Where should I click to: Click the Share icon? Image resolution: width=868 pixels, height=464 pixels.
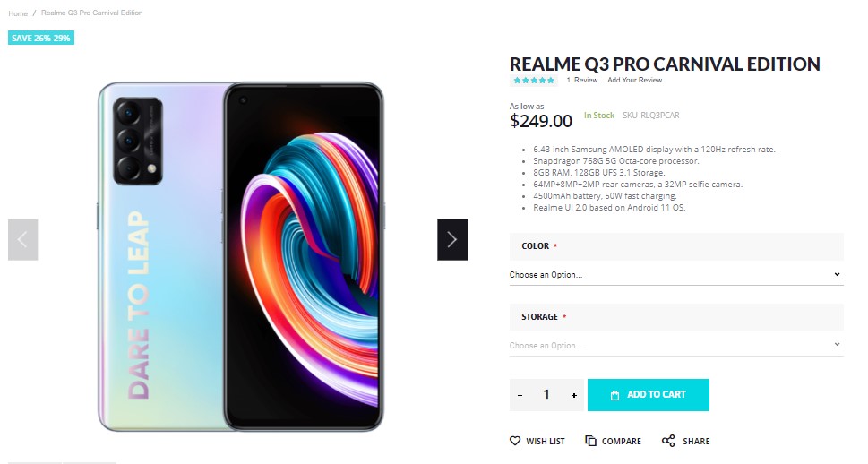pos(668,441)
